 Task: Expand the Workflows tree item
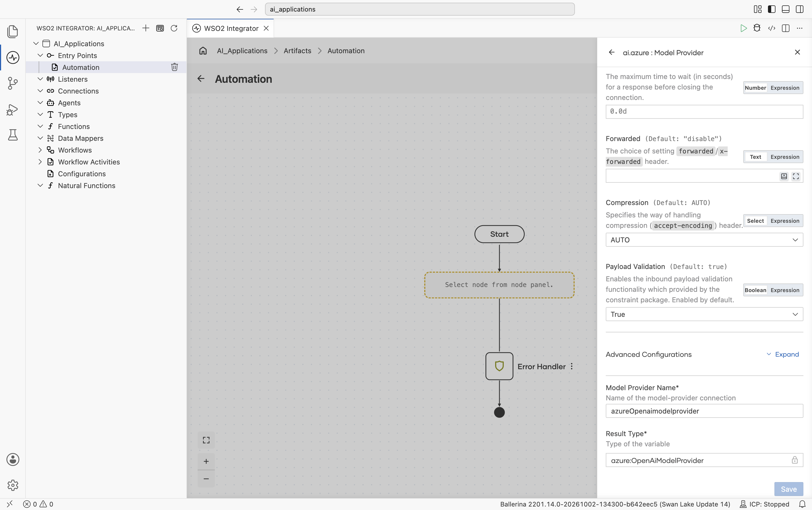(40, 150)
